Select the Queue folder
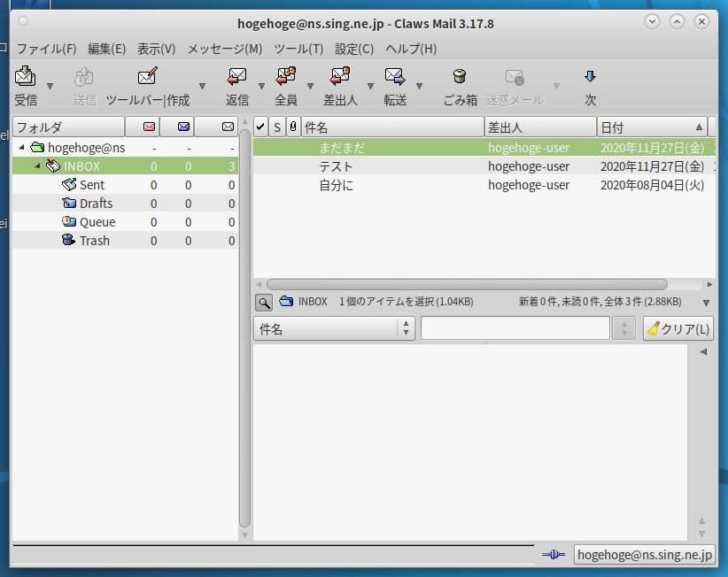728x577 pixels. pyautogui.click(x=126, y=222)
